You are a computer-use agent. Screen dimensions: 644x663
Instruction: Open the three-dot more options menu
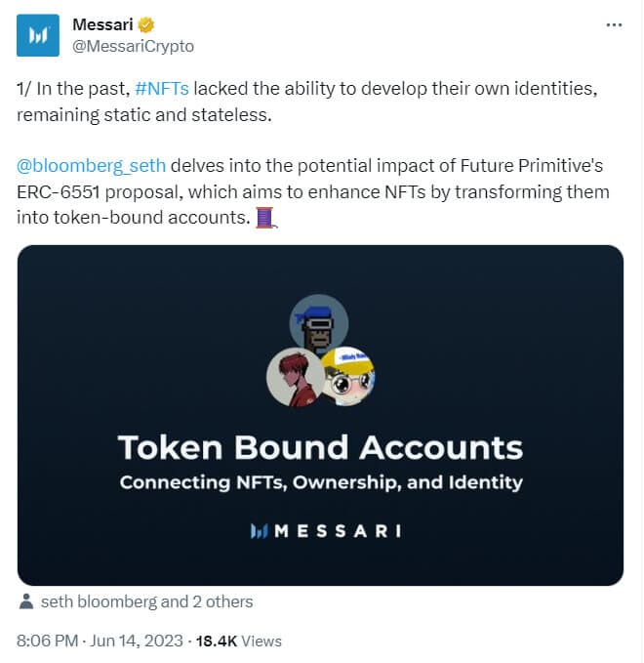tap(614, 24)
